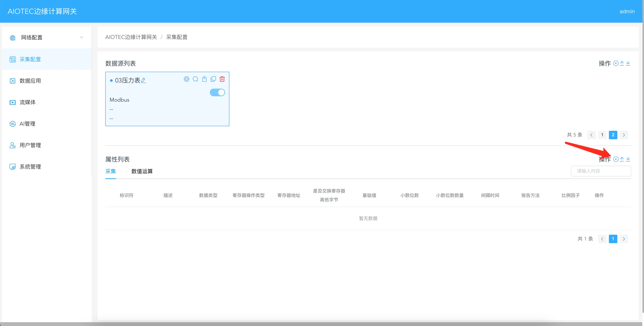Screen dimensions: 644x326
Task: Click AIOTEC边缘计算网关 breadcrumb link
Action: [x=131, y=37]
